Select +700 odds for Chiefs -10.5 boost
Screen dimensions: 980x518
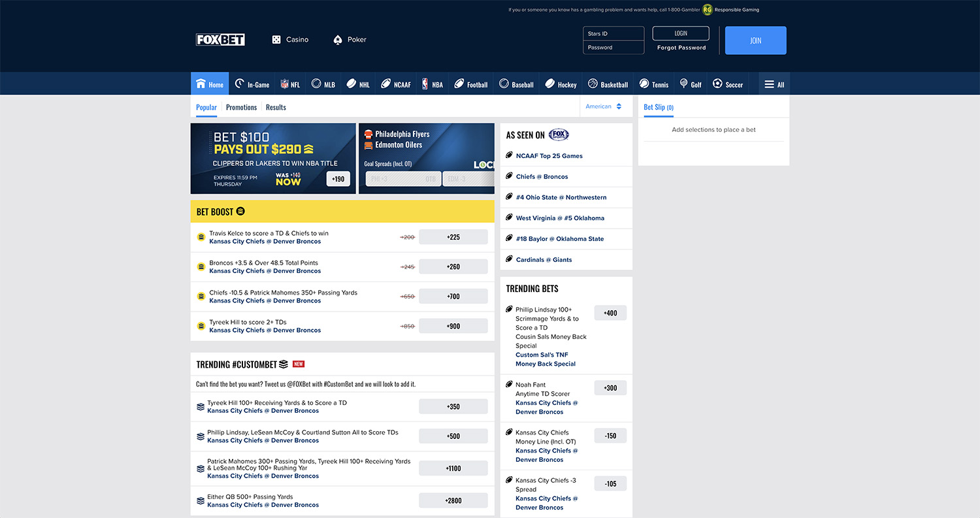(x=453, y=297)
